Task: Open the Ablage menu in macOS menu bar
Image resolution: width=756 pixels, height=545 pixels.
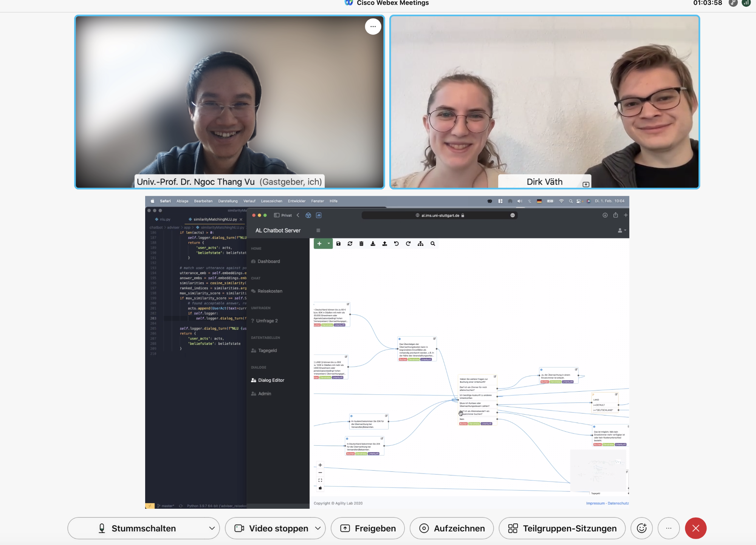Action: tap(183, 201)
